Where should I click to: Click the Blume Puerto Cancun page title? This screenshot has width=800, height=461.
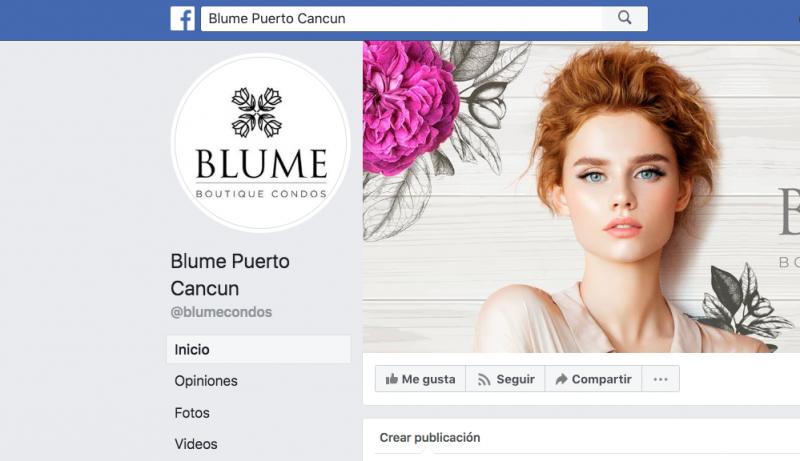click(x=230, y=275)
